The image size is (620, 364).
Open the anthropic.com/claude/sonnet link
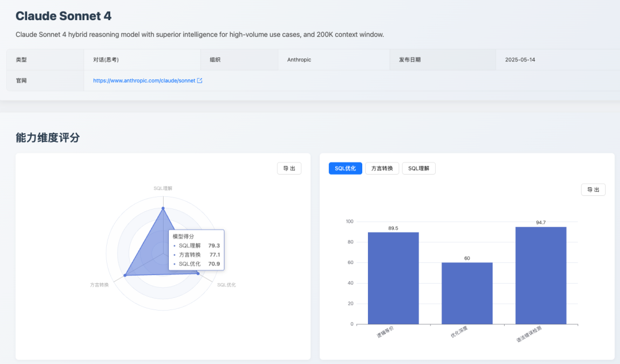pyautogui.click(x=144, y=81)
